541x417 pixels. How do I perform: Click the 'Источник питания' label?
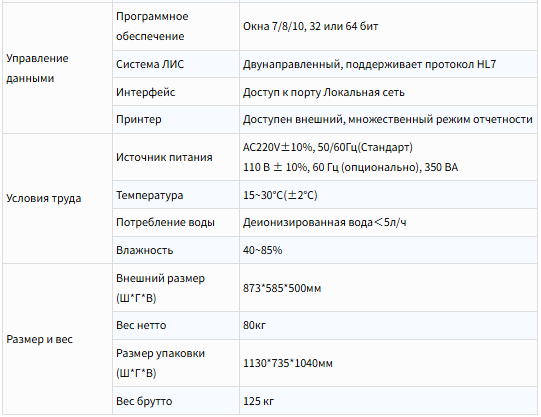click(164, 157)
